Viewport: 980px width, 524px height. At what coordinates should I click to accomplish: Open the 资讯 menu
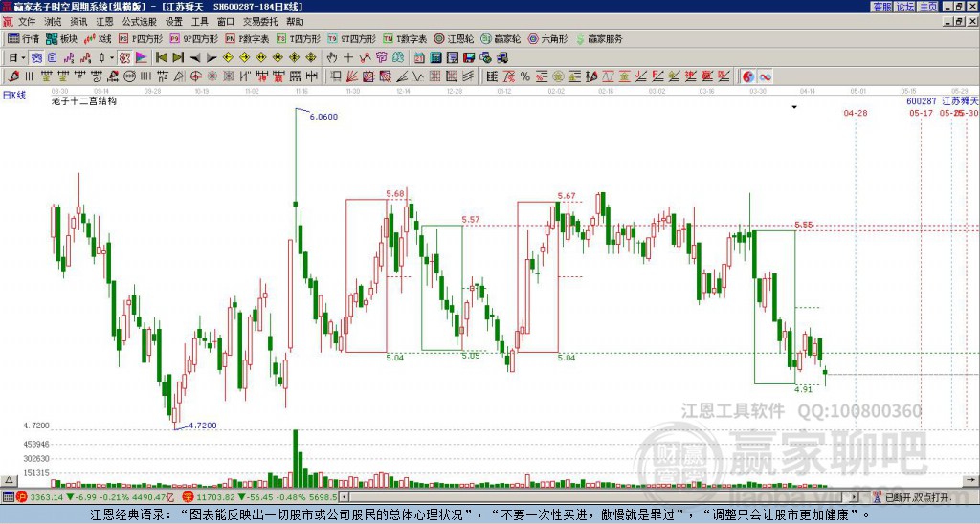point(78,22)
